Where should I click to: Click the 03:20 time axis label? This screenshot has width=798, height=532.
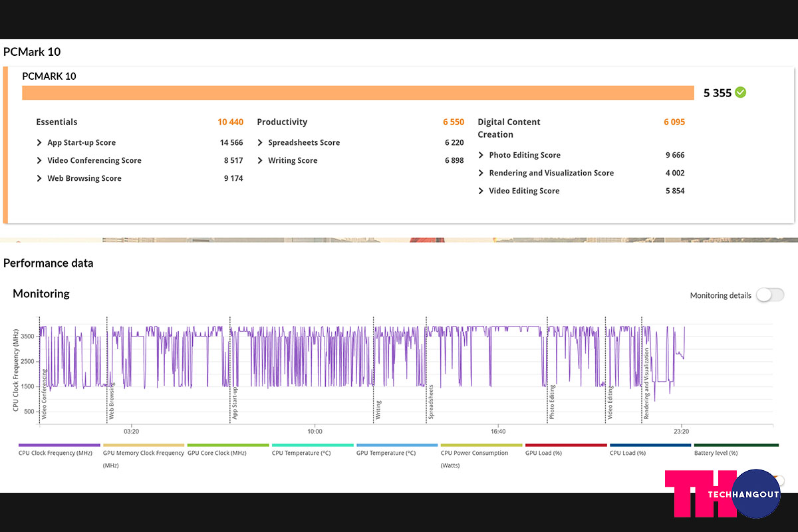131,432
